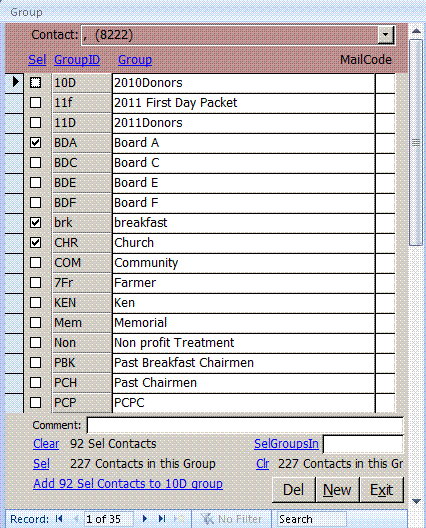Click the No Filter funnel icon
The image size is (426, 528).
tap(207, 519)
